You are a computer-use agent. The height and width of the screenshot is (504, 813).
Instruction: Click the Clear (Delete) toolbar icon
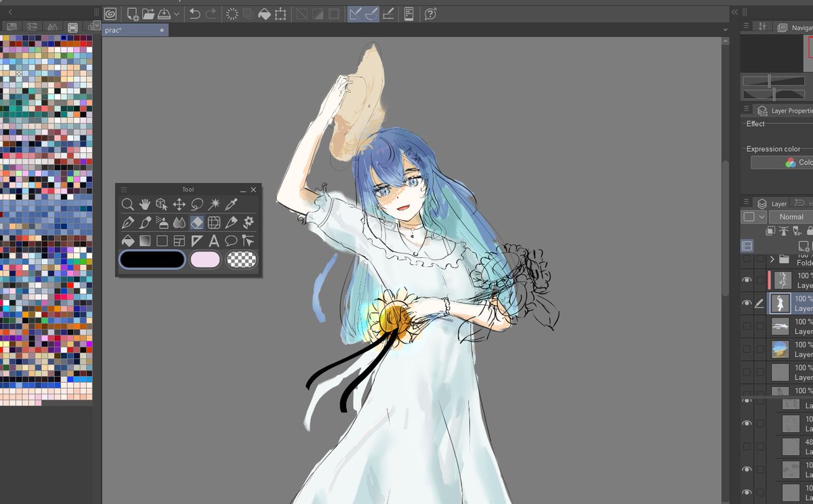point(232,14)
